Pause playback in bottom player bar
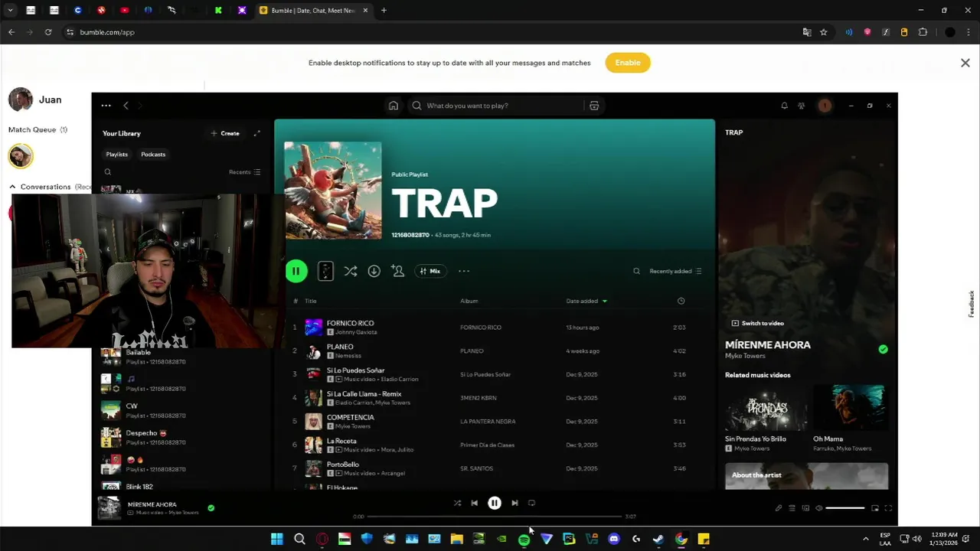980x551 pixels. (495, 503)
